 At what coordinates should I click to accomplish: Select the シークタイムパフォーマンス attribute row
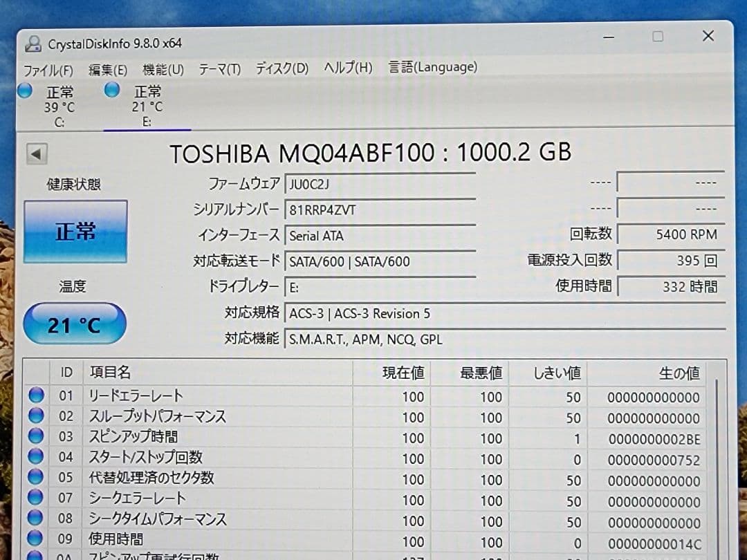coord(365,520)
